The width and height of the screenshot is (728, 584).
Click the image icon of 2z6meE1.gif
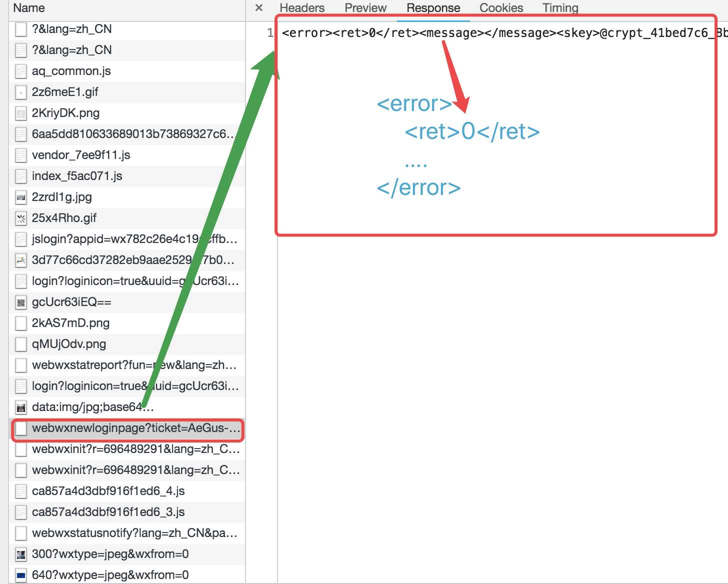[x=21, y=92]
